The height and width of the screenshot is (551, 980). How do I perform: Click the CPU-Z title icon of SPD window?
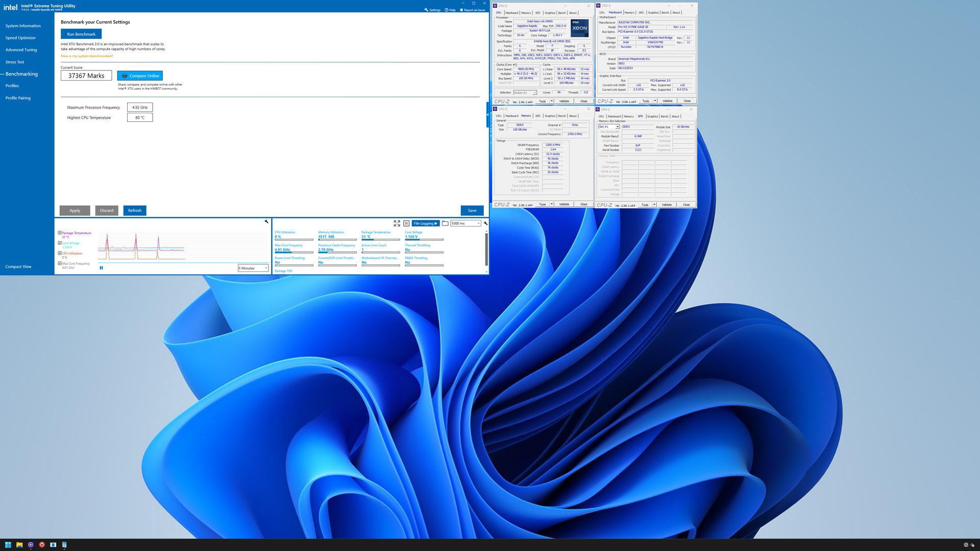(598, 109)
